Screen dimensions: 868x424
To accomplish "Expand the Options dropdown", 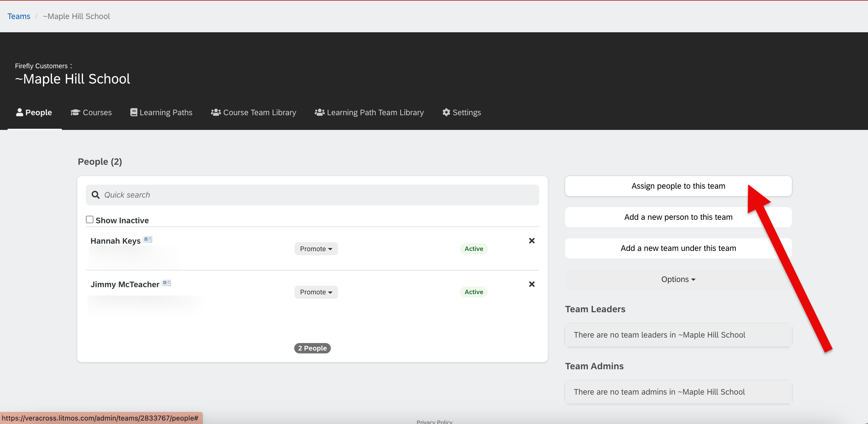I will click(x=678, y=279).
